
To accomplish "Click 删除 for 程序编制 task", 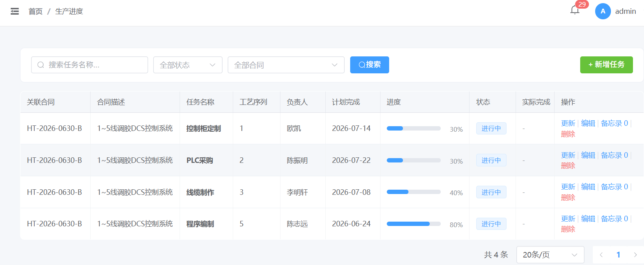I will [568, 229].
